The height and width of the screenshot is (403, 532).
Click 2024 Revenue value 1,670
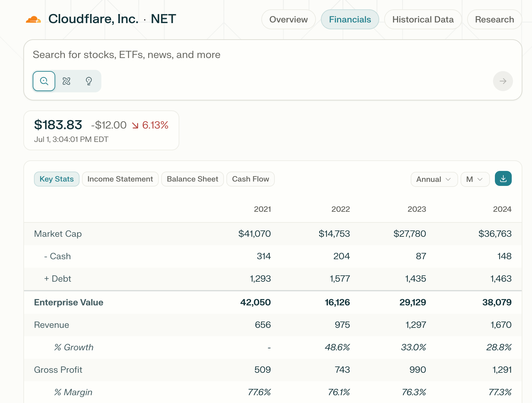501,325
